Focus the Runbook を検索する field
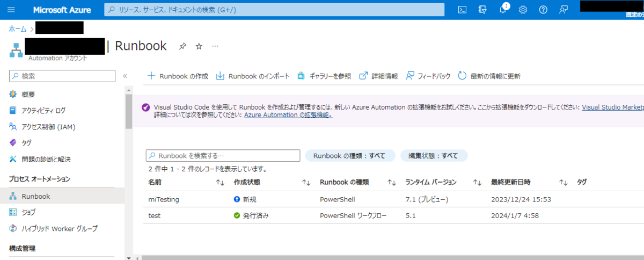644x260 pixels. point(223,156)
